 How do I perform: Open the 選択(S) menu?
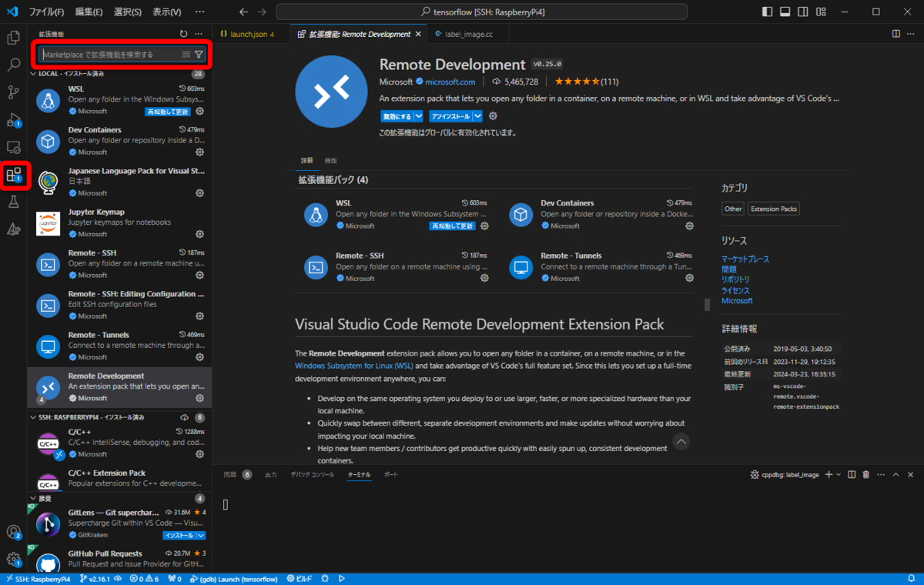point(127,12)
